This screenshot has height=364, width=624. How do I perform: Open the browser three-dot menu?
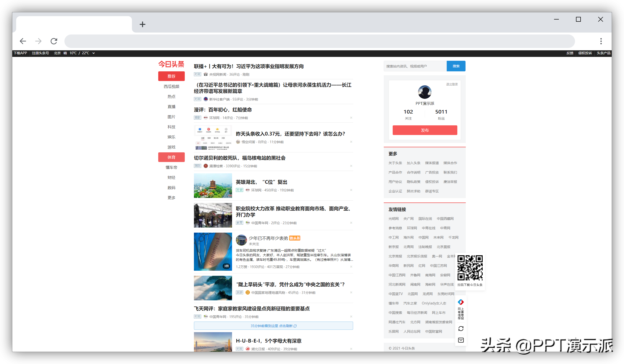pos(601,41)
